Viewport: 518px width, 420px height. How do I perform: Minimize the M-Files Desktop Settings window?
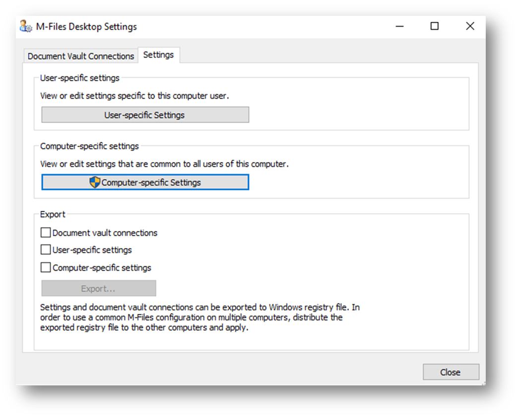pos(400,26)
